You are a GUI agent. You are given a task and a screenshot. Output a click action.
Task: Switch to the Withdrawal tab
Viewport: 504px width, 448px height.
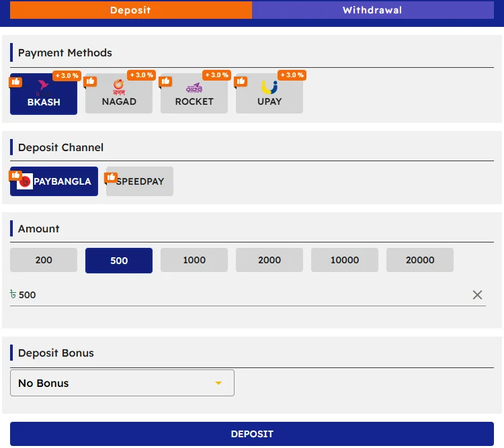click(373, 10)
